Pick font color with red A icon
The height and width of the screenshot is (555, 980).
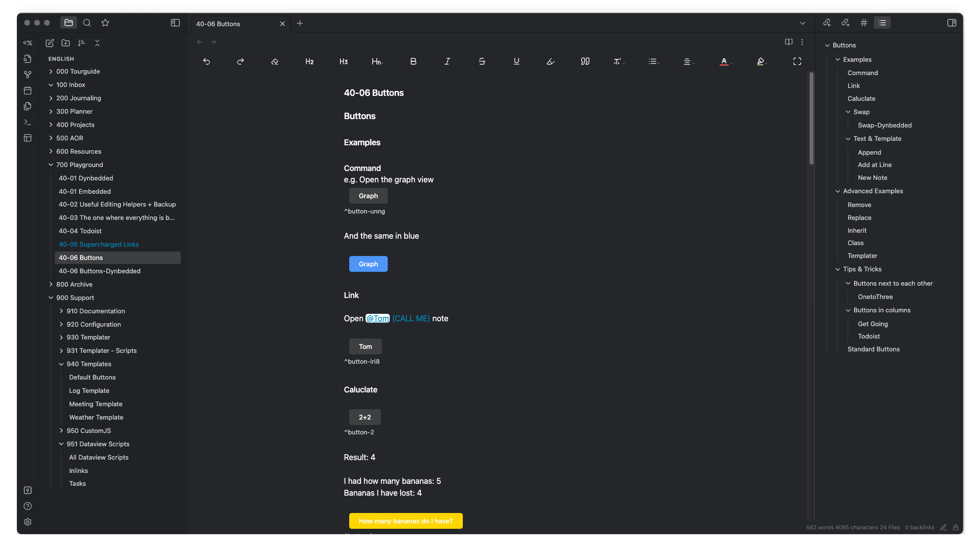[x=723, y=62]
